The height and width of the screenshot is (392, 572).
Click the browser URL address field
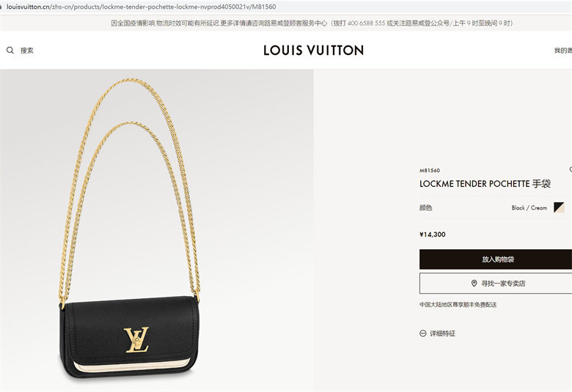pos(286,7)
